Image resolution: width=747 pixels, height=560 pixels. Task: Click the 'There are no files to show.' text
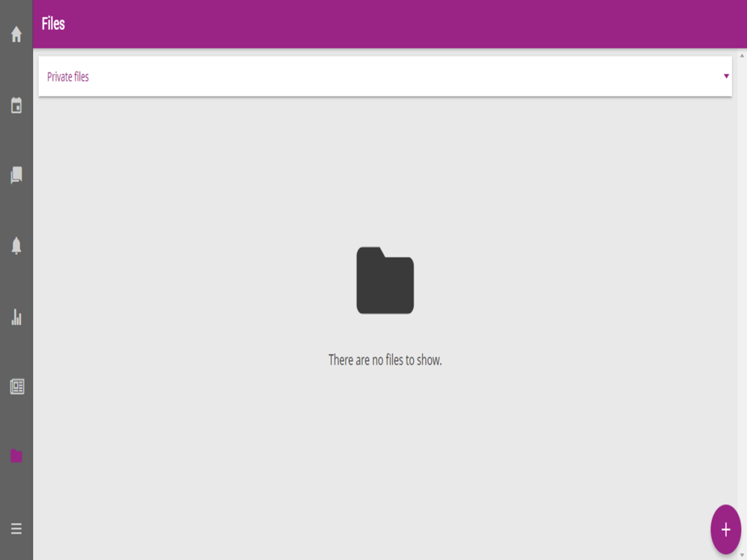pos(385,360)
